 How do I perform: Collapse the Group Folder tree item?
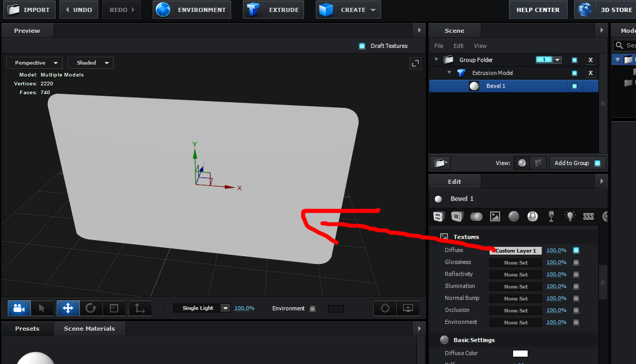(x=437, y=60)
